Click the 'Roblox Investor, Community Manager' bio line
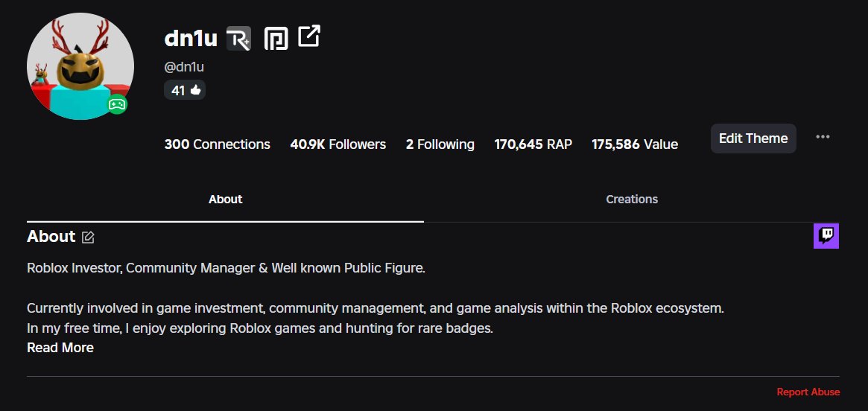 click(x=226, y=269)
